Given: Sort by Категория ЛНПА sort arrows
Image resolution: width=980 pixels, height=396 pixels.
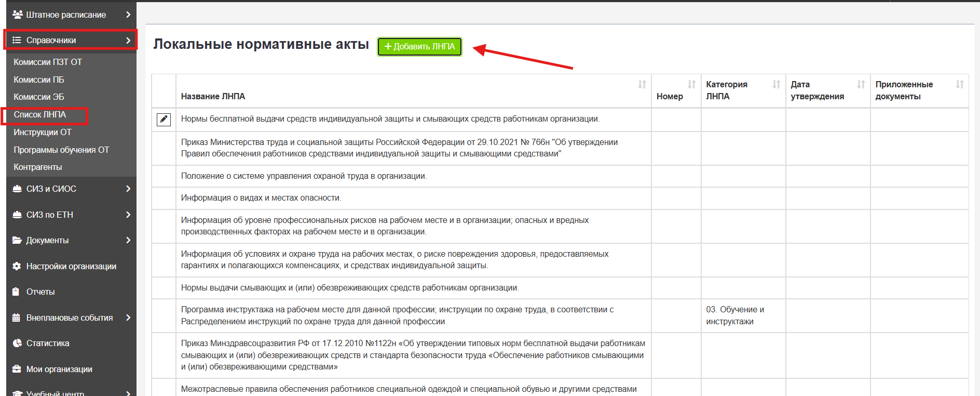Looking at the screenshot, I should point(777,84).
